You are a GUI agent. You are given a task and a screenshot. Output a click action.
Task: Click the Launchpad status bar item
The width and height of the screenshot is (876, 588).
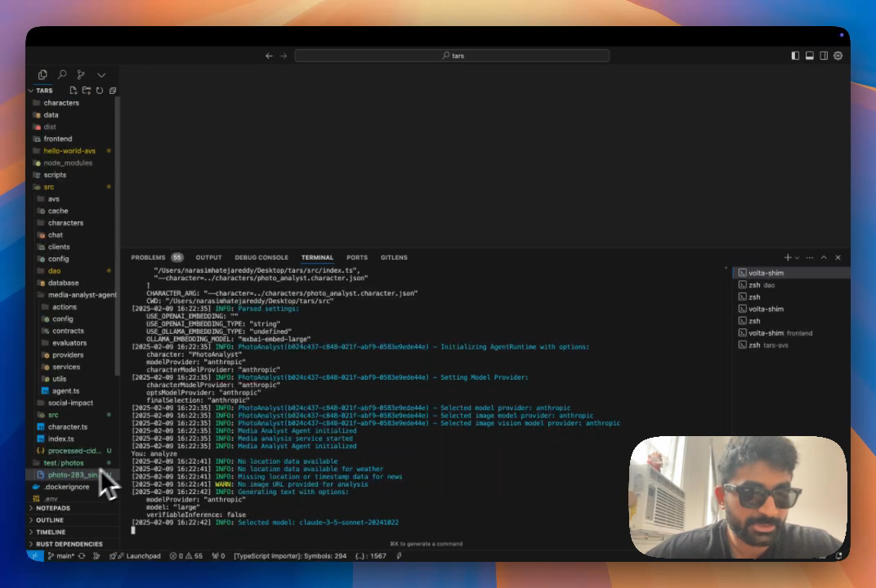point(135,556)
